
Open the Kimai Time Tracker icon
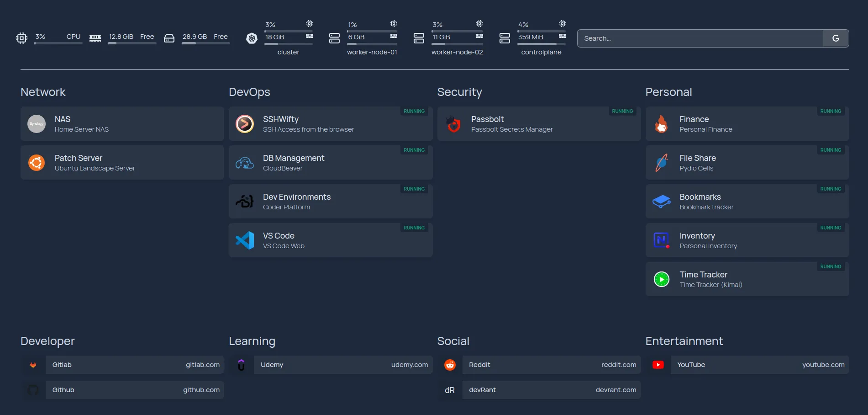[661, 279]
